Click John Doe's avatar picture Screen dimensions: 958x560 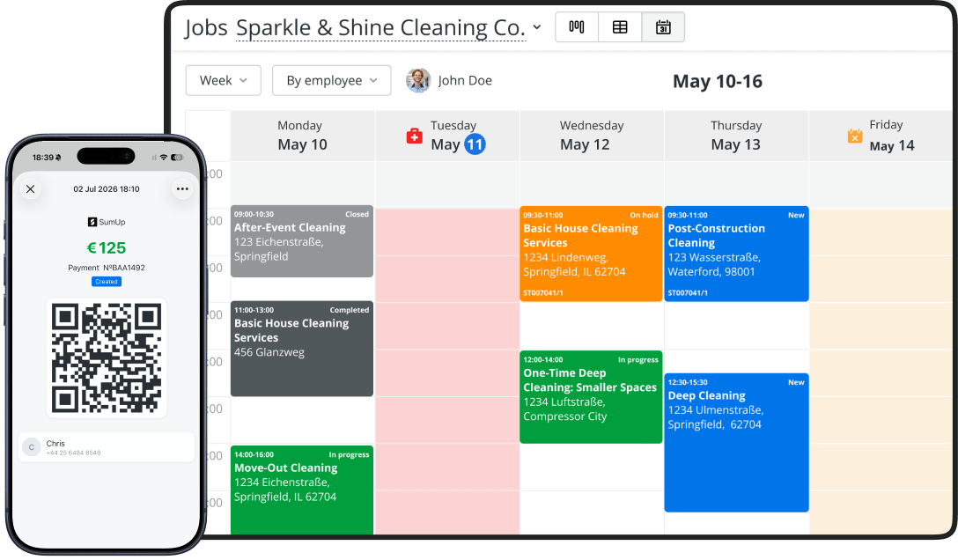[418, 81]
